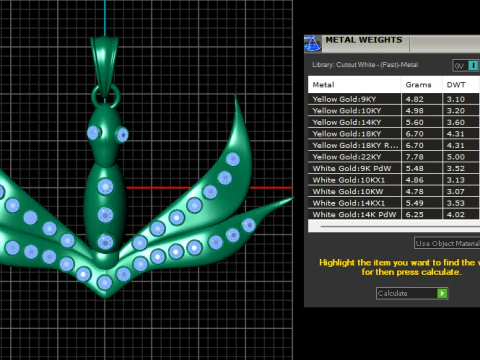Click the 3.60 DWT cell
The width and height of the screenshot is (480, 360).
461,122
